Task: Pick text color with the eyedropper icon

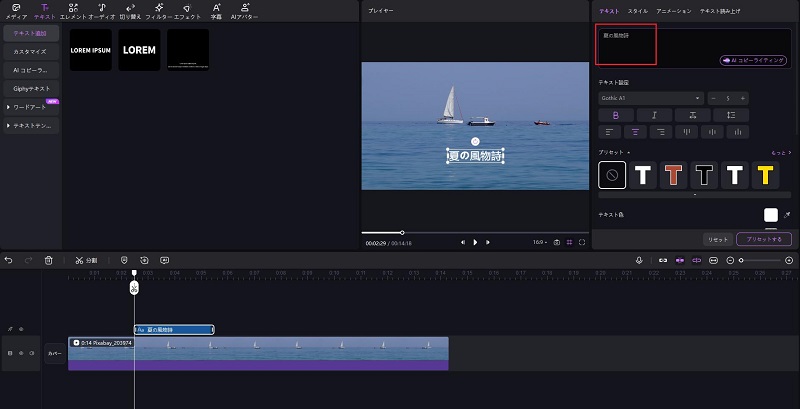Action: pyautogui.click(x=786, y=215)
